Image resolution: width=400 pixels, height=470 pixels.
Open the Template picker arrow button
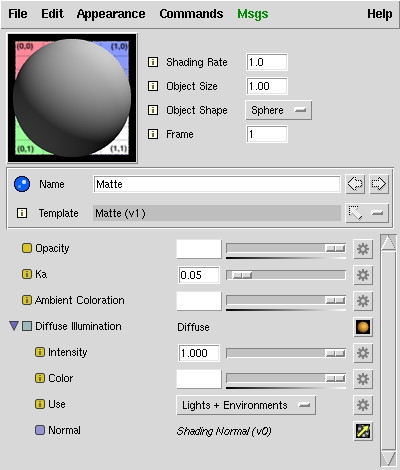[367, 213]
